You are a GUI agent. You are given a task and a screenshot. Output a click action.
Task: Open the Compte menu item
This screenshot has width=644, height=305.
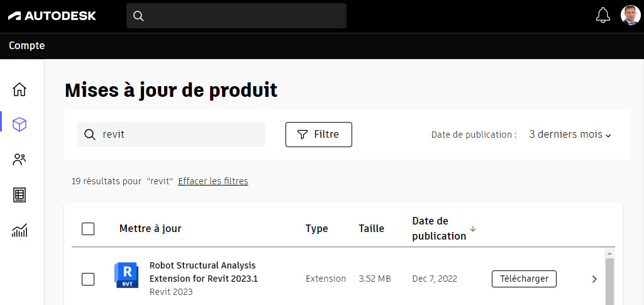click(26, 45)
